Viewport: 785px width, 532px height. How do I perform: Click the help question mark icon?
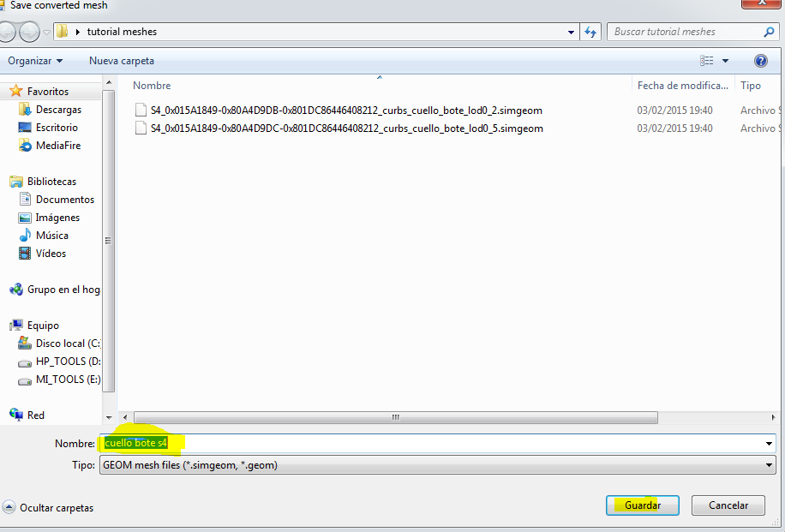tap(760, 61)
